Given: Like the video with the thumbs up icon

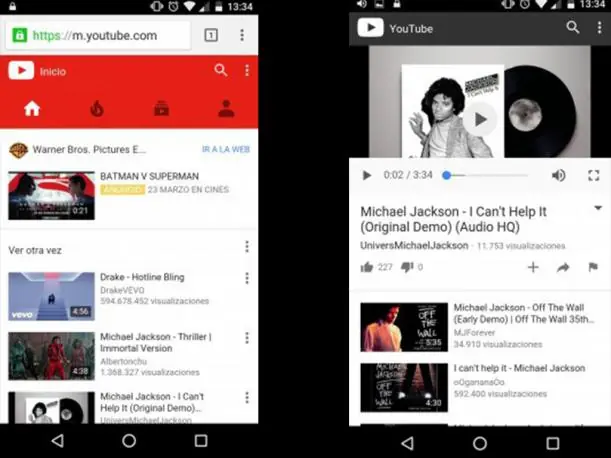Looking at the screenshot, I should coord(367,267).
